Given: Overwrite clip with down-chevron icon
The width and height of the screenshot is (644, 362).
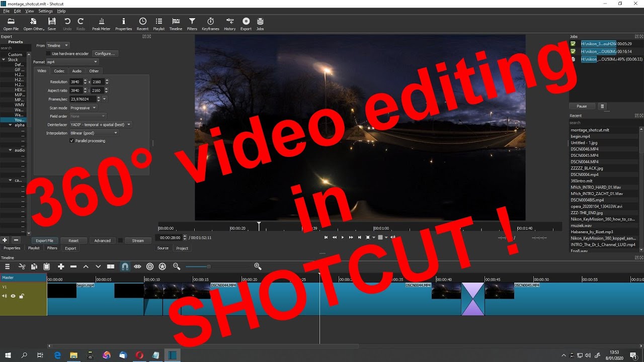Looking at the screenshot, I should pyautogui.click(x=98, y=266).
